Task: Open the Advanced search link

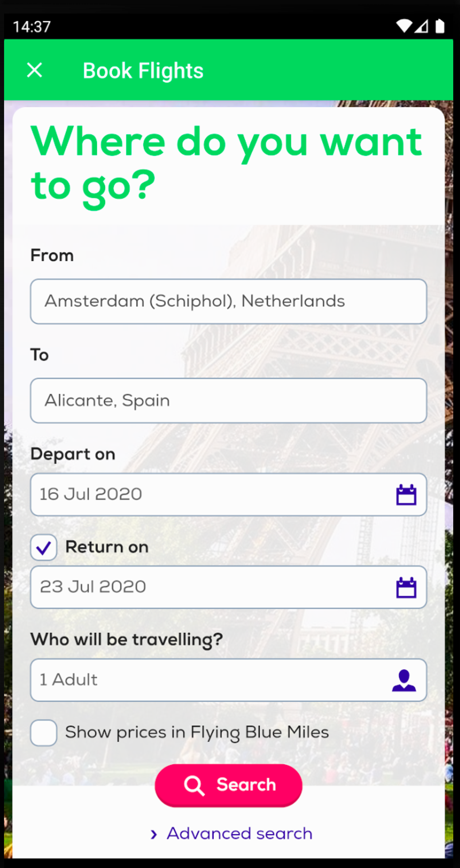Action: (239, 834)
